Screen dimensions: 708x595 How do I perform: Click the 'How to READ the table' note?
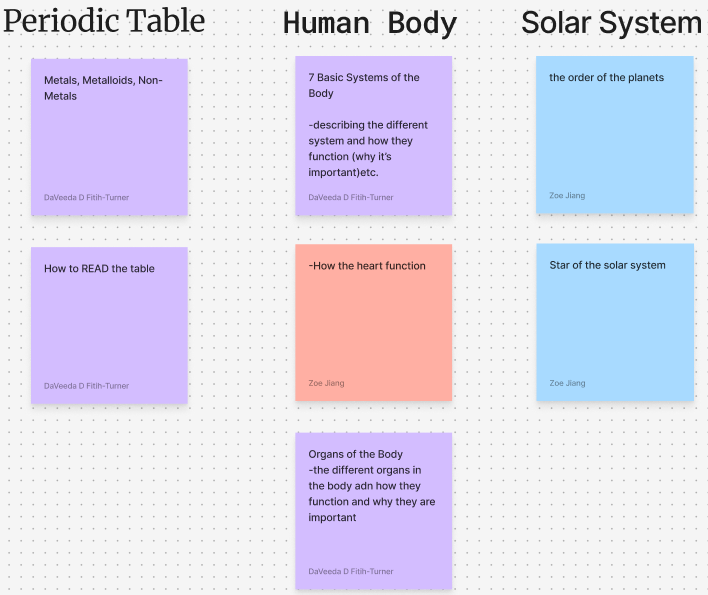(109, 325)
